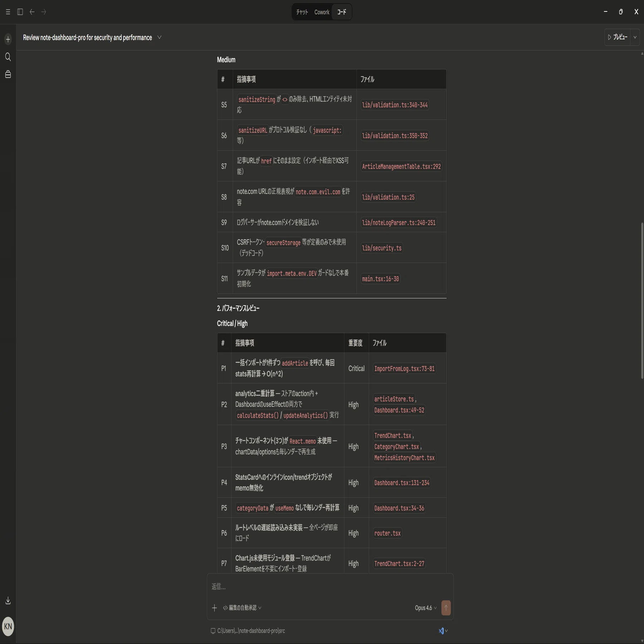Switch to the チャット tab
The height and width of the screenshot is (644, 644).
point(302,12)
